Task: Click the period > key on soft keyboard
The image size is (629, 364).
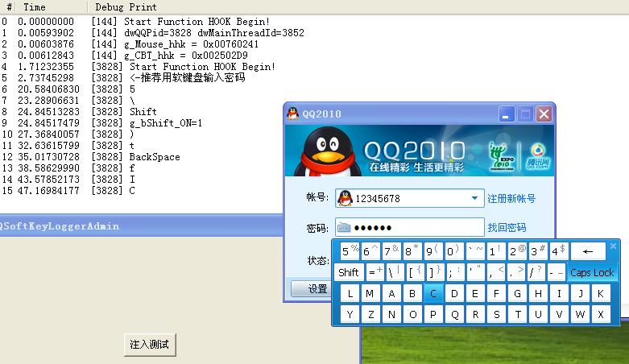Action: point(516,272)
